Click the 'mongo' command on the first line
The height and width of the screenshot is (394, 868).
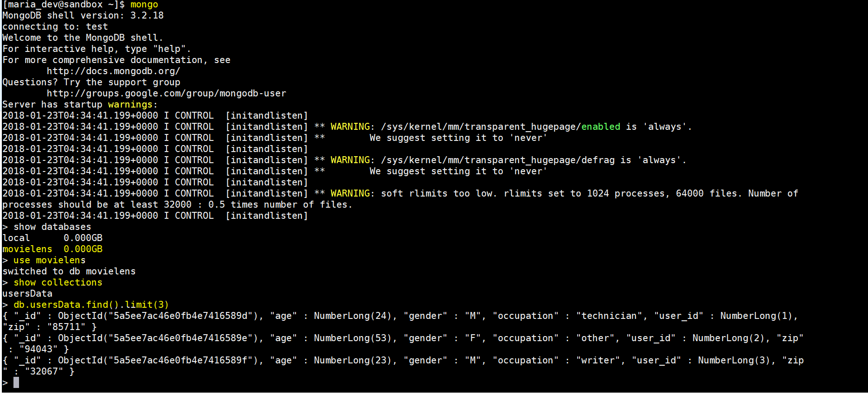pyautogui.click(x=144, y=5)
